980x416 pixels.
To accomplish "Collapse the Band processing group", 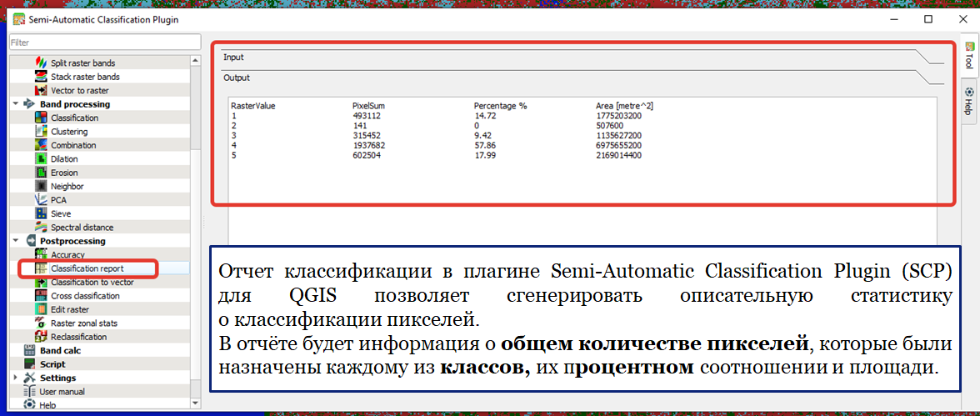I will tap(15, 104).
